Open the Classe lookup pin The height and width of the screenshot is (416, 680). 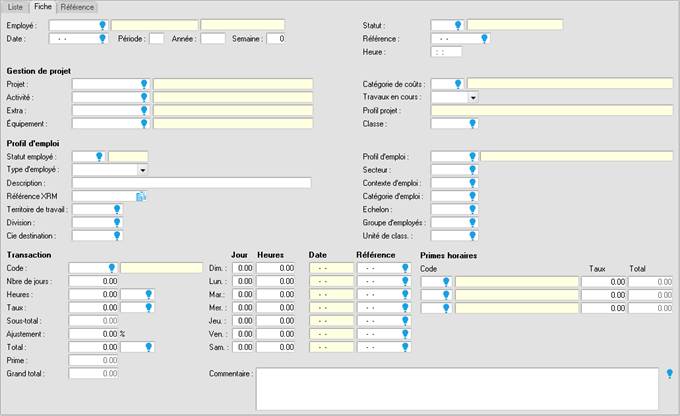[473, 124]
